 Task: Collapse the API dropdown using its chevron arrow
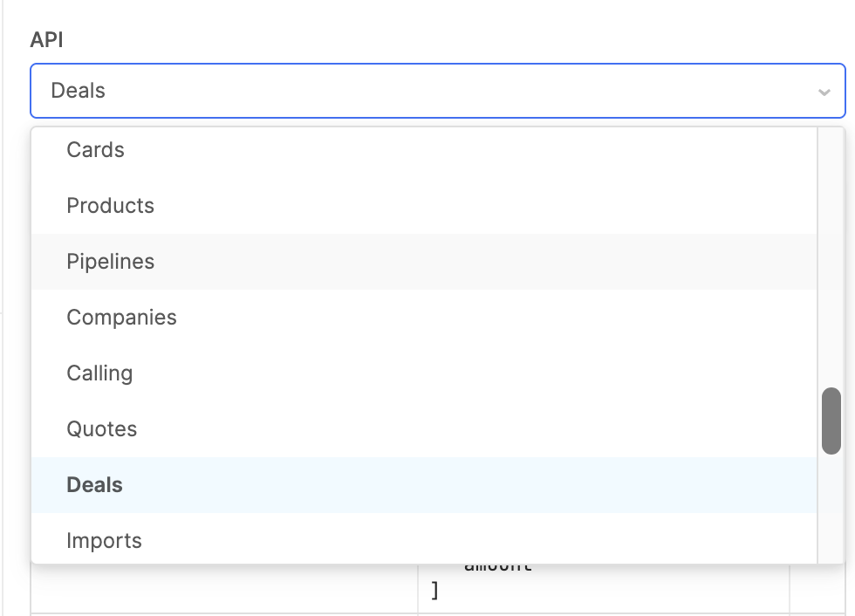(x=824, y=92)
